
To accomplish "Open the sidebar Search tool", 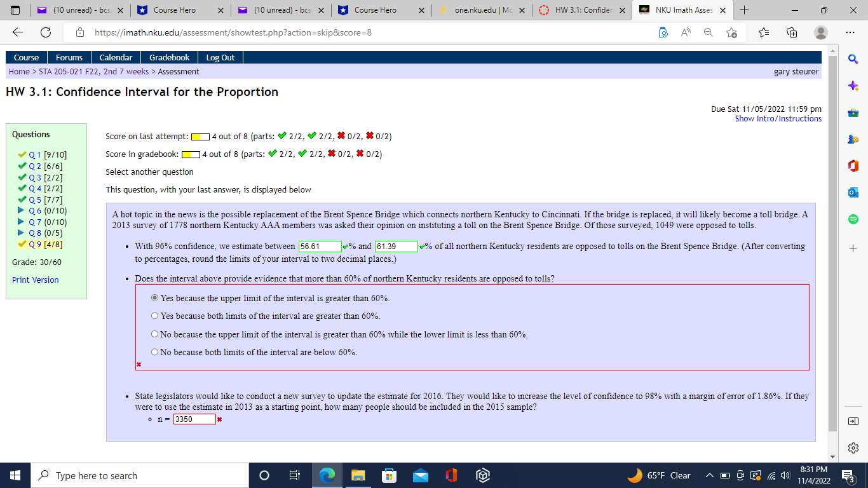I will [853, 59].
